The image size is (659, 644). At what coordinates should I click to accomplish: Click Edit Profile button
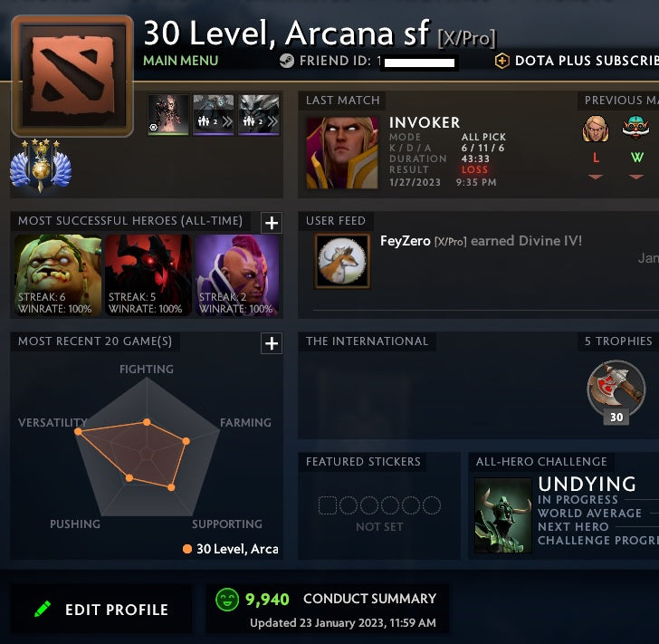coord(100,609)
